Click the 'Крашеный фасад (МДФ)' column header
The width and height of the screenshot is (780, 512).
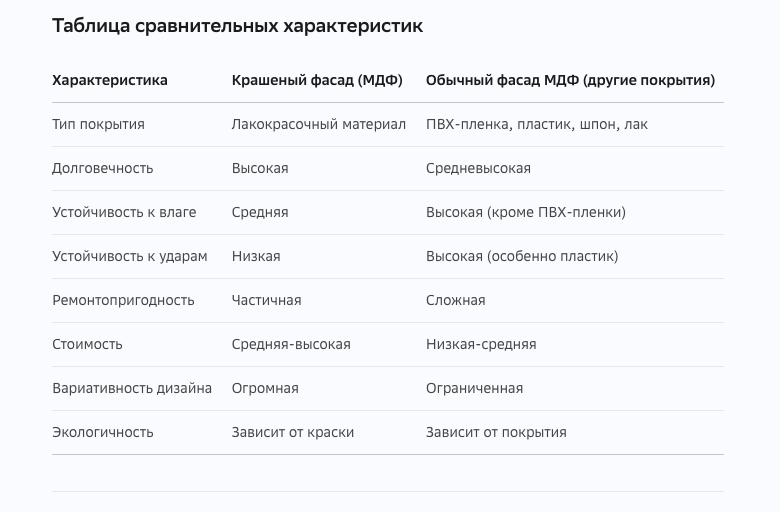tap(317, 80)
